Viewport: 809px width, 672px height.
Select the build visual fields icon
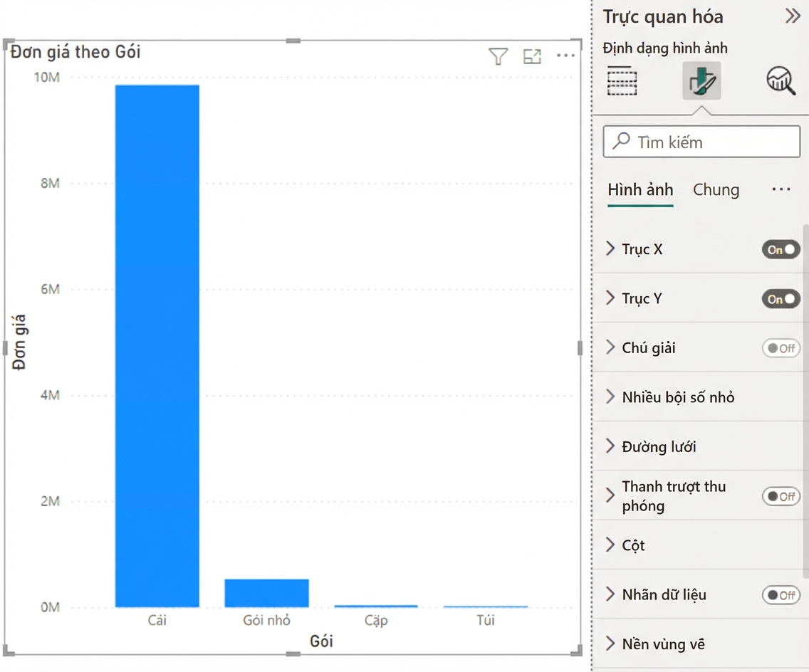coord(622,81)
